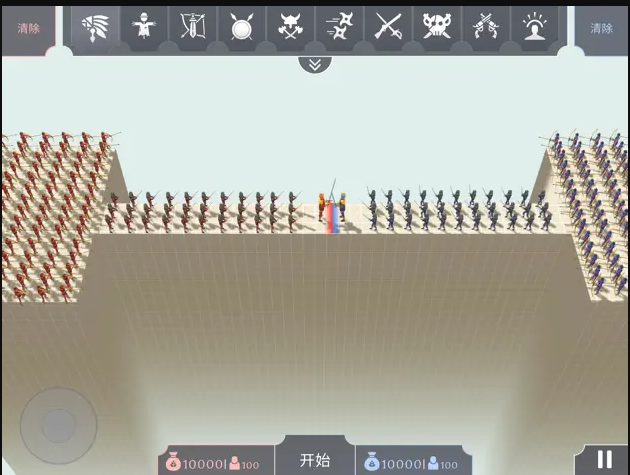Click the blue team unit count indicator

(443, 464)
